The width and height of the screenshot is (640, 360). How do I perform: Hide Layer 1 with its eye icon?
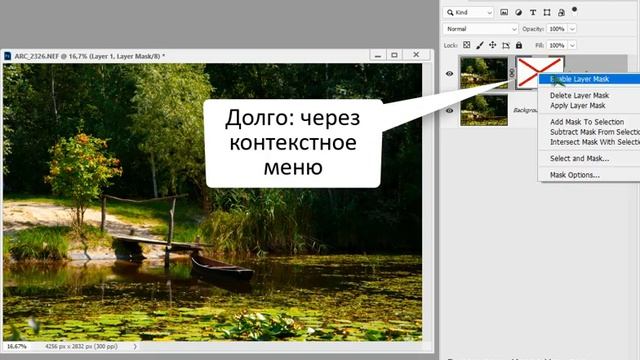[x=449, y=73]
